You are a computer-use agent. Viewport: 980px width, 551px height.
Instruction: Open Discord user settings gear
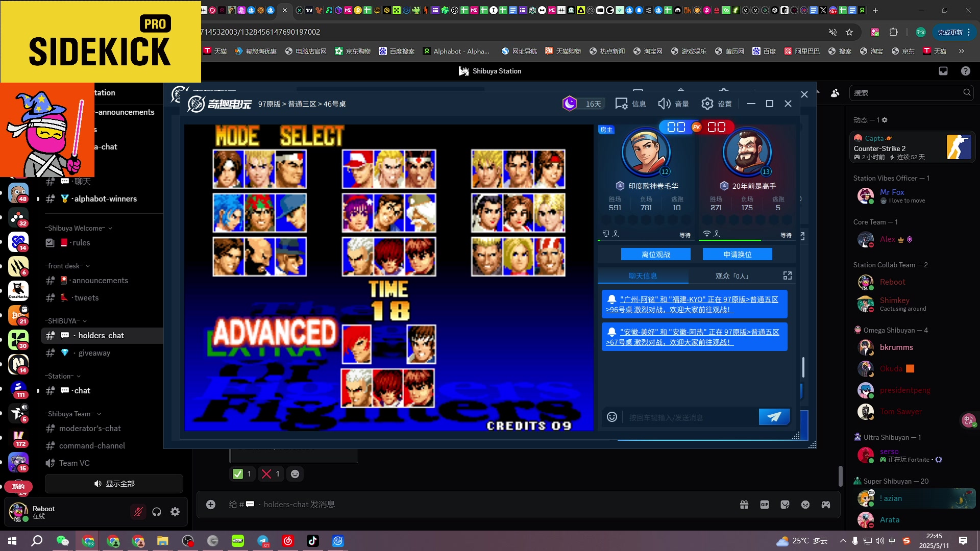(x=175, y=512)
